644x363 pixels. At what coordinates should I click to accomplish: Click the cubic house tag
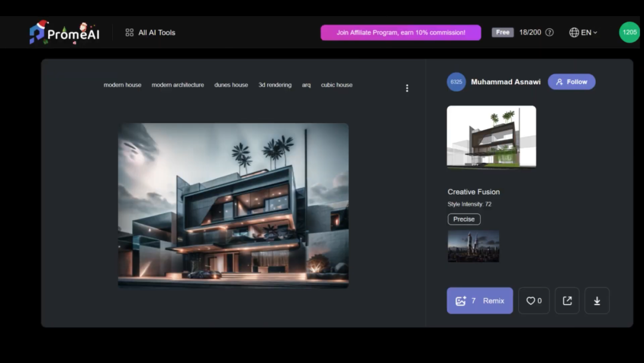[x=336, y=85]
